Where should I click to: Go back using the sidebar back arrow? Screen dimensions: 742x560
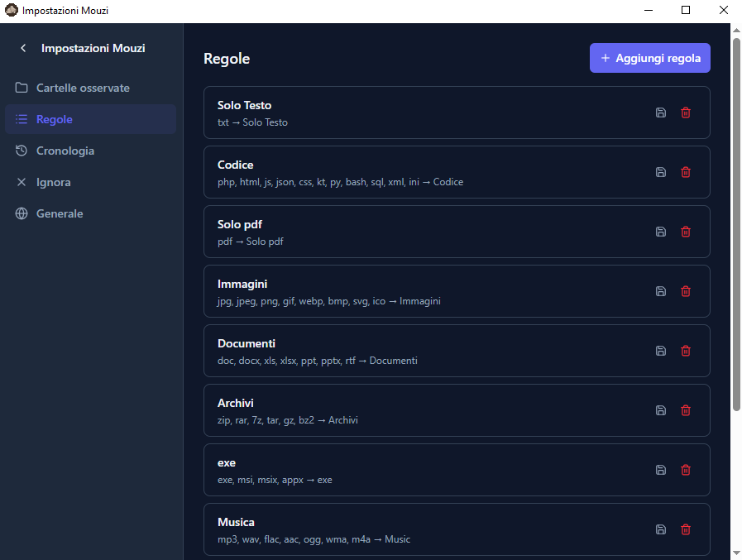click(23, 48)
